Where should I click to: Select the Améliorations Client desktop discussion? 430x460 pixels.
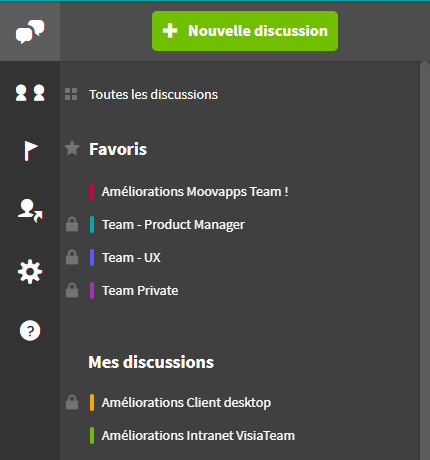[186, 402]
